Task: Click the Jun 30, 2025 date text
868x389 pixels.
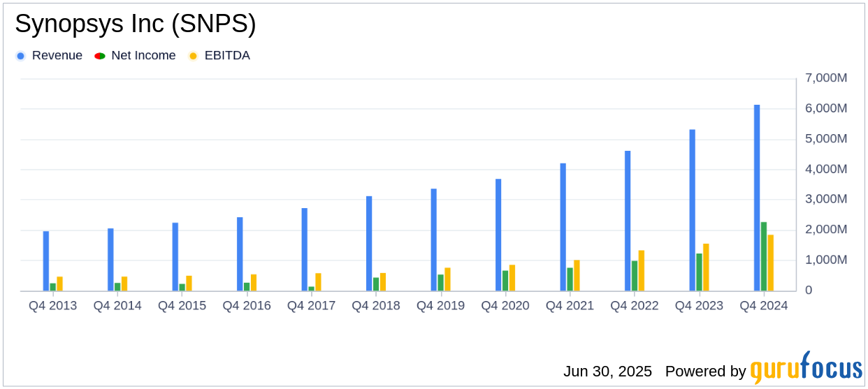Action: point(607,372)
